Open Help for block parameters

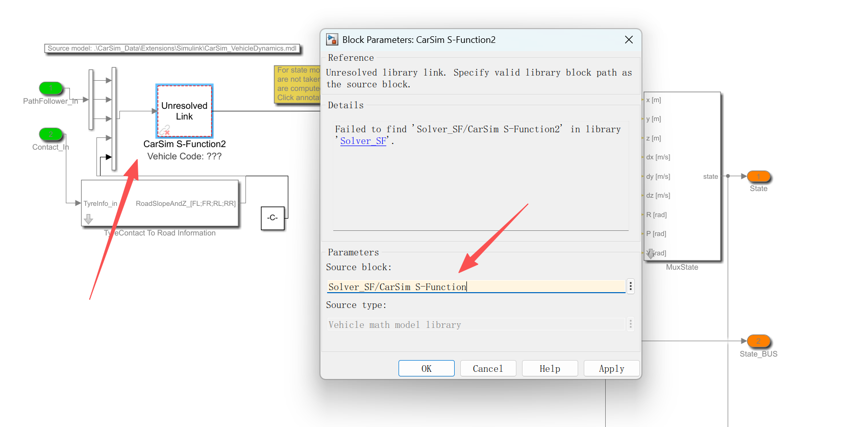pyautogui.click(x=550, y=368)
